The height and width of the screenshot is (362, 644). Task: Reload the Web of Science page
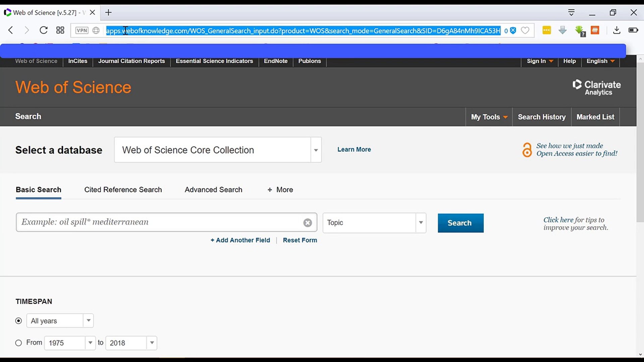point(44,31)
